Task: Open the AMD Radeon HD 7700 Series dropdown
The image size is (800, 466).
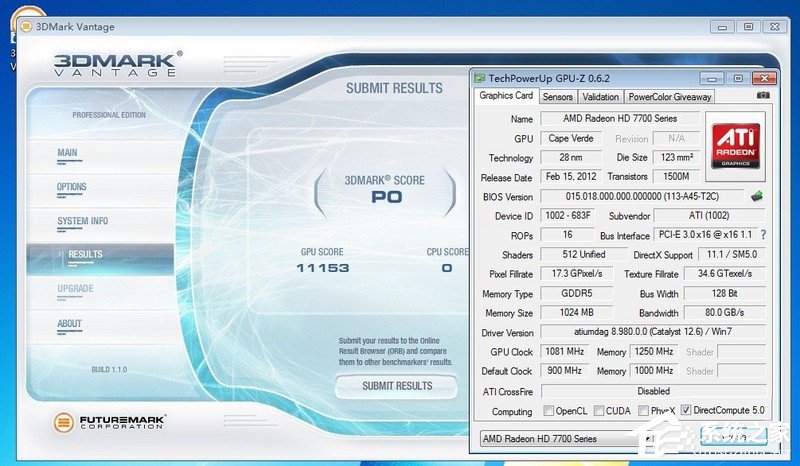Action: tap(567, 438)
